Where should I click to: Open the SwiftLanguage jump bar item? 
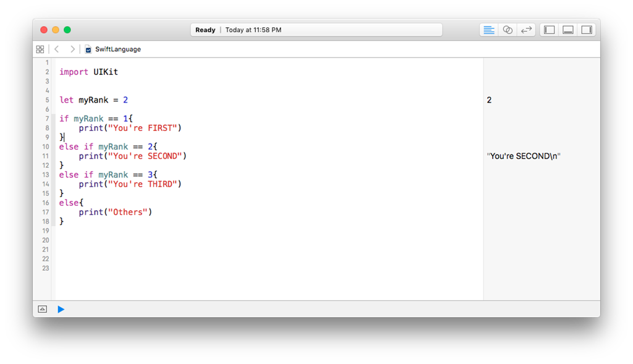click(117, 49)
